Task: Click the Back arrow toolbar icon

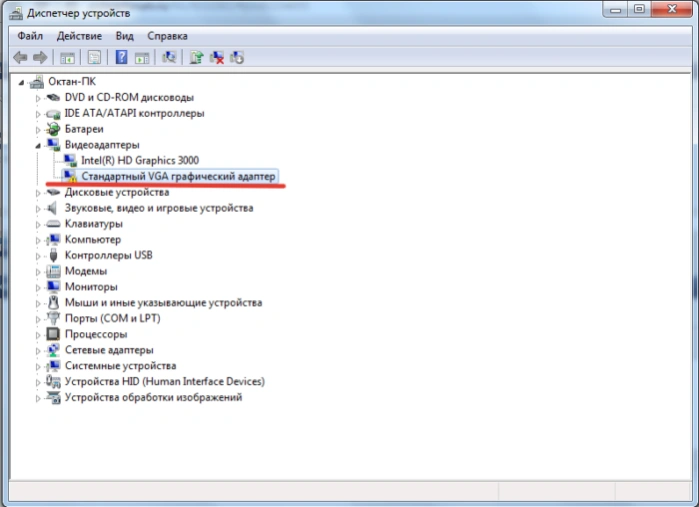Action: (21, 58)
